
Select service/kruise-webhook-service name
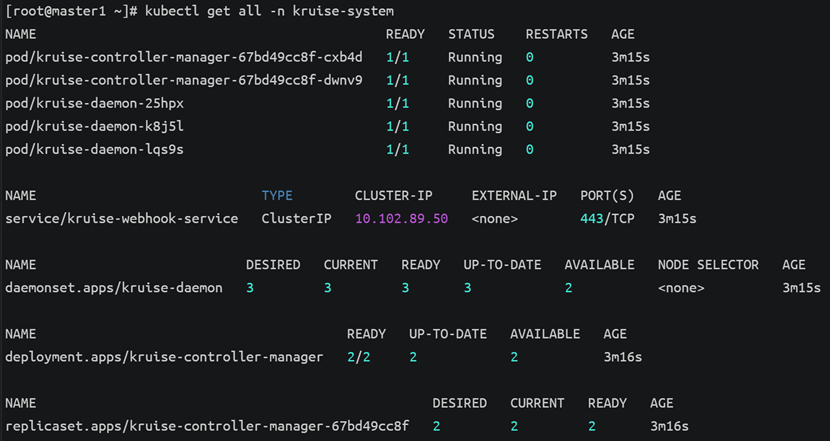pos(122,219)
